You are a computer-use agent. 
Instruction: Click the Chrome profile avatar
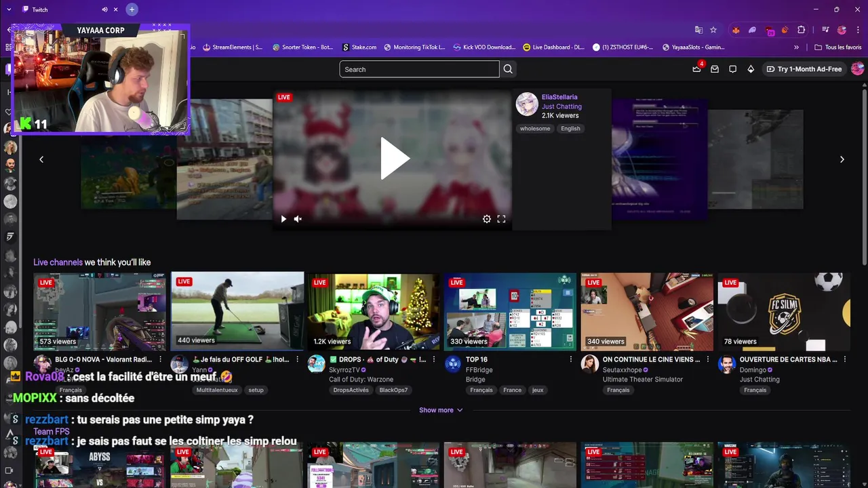coord(842,30)
